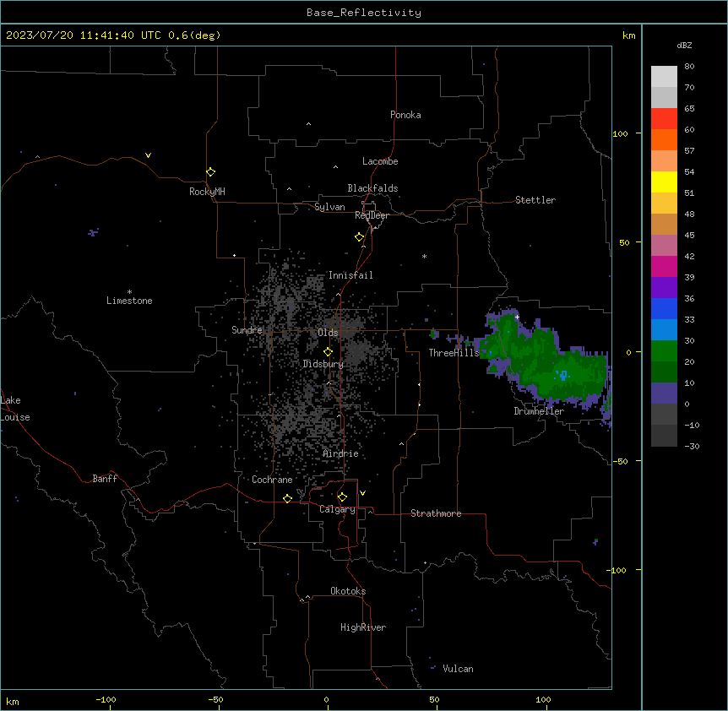Click the Olds town label
The height and width of the screenshot is (711, 728).
[328, 333]
